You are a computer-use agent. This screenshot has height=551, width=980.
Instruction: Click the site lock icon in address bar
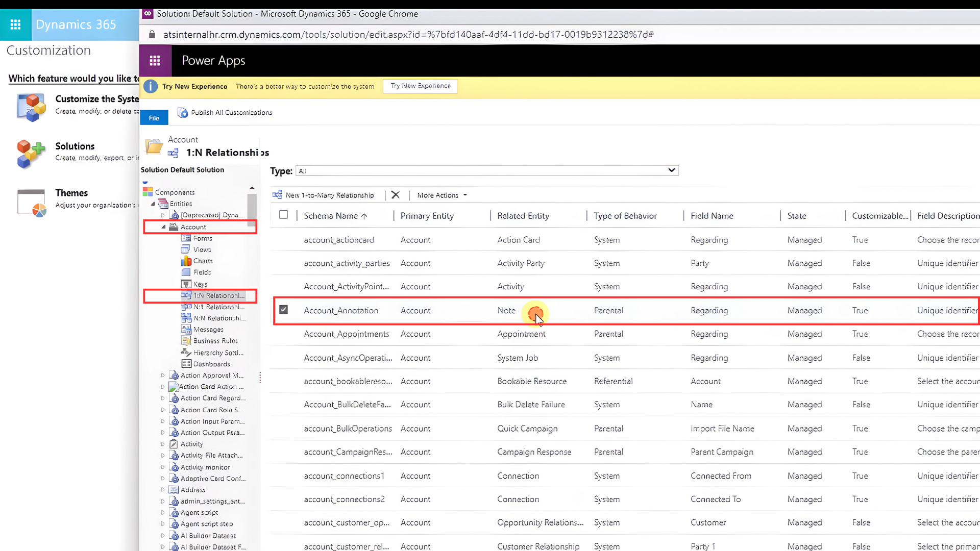tap(152, 34)
